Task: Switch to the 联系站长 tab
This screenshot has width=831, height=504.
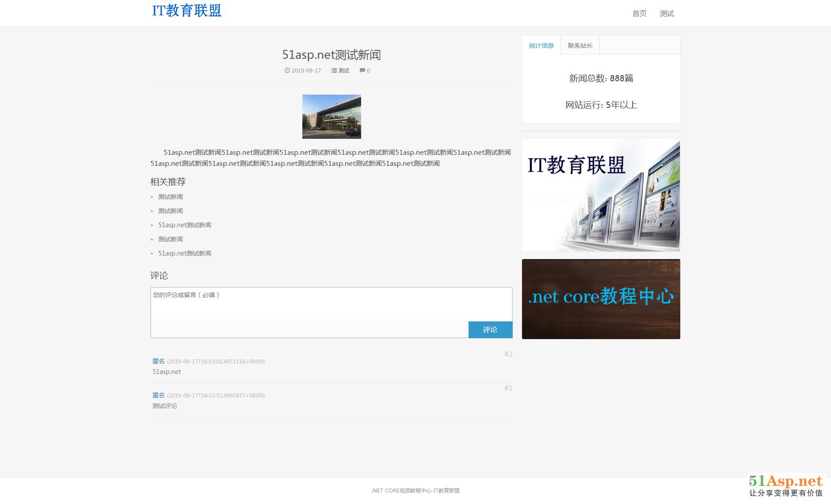Action: 580,46
